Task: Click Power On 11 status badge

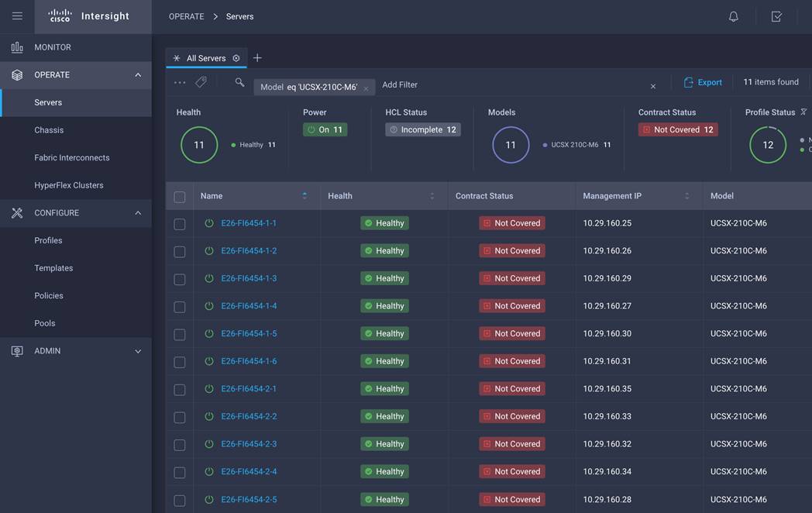Action: click(325, 129)
